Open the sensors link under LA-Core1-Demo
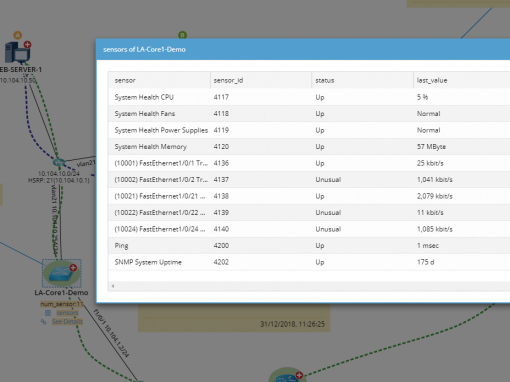 click(x=67, y=313)
